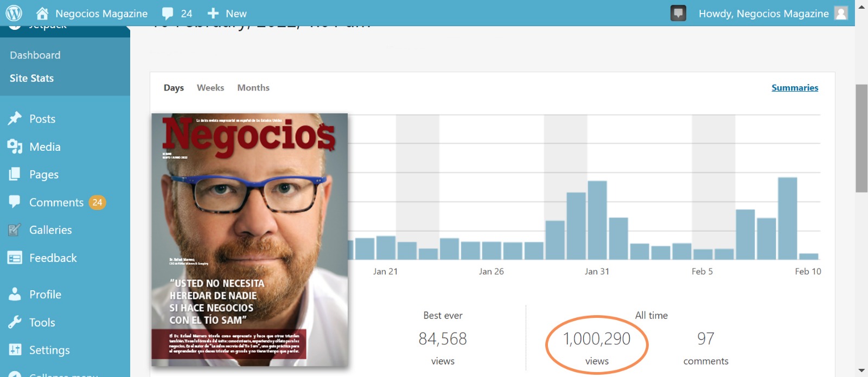Open the Howdy, Negocios Magazine account menu

[x=763, y=14]
